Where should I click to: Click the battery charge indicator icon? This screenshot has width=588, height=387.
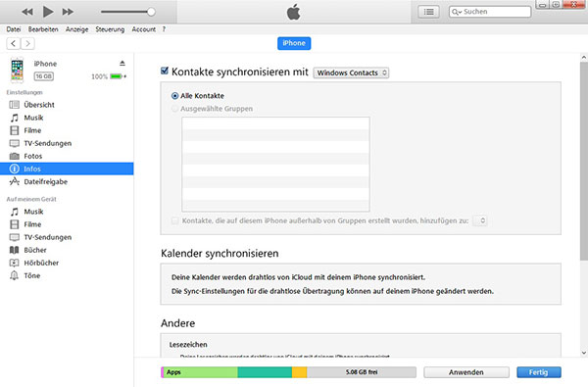[x=117, y=76]
